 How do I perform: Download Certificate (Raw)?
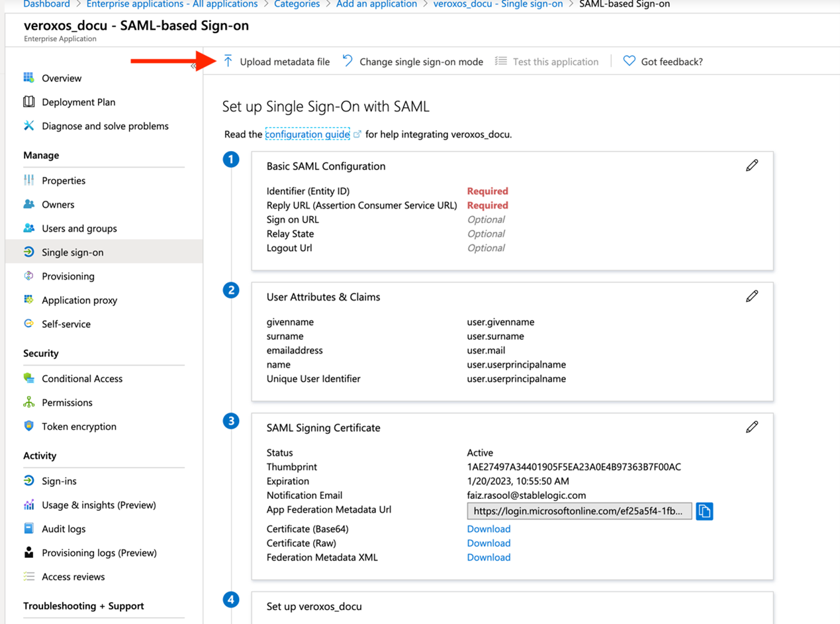[489, 543]
